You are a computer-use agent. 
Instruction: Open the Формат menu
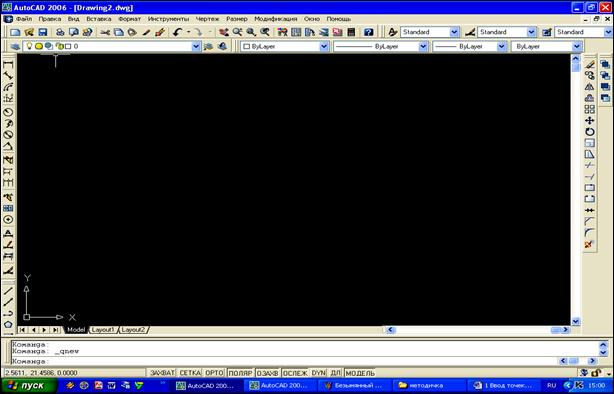129,19
